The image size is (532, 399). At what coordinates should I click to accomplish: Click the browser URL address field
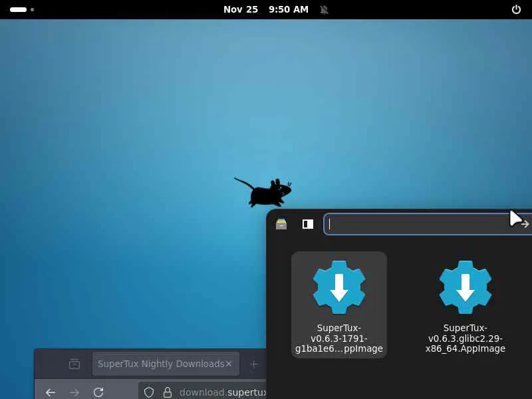[x=203, y=392]
